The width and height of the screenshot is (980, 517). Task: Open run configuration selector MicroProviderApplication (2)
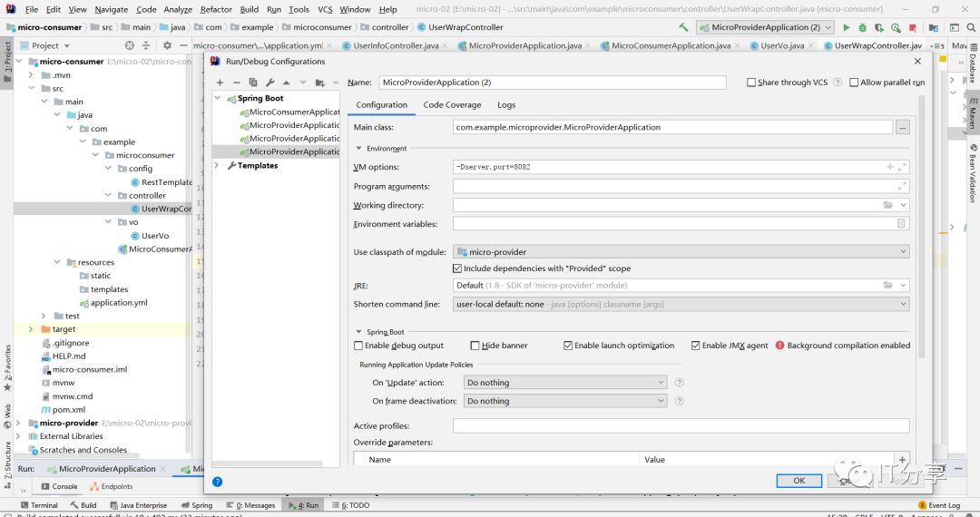(x=766, y=27)
